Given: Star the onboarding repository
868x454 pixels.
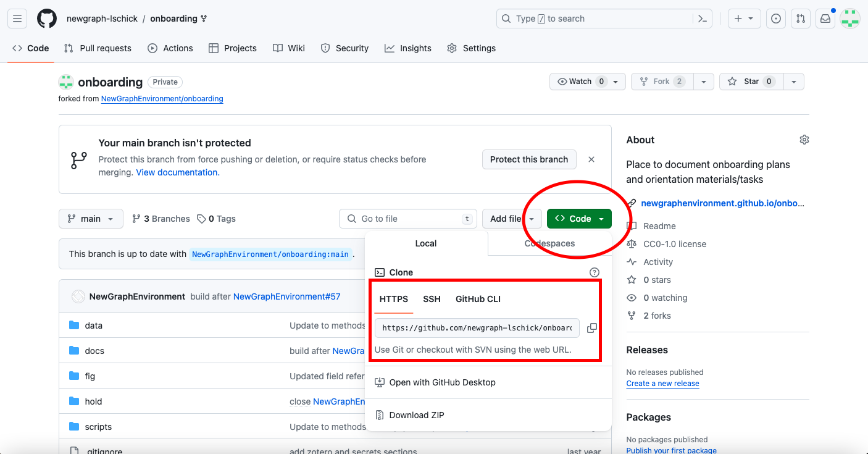Looking at the screenshot, I should (752, 82).
